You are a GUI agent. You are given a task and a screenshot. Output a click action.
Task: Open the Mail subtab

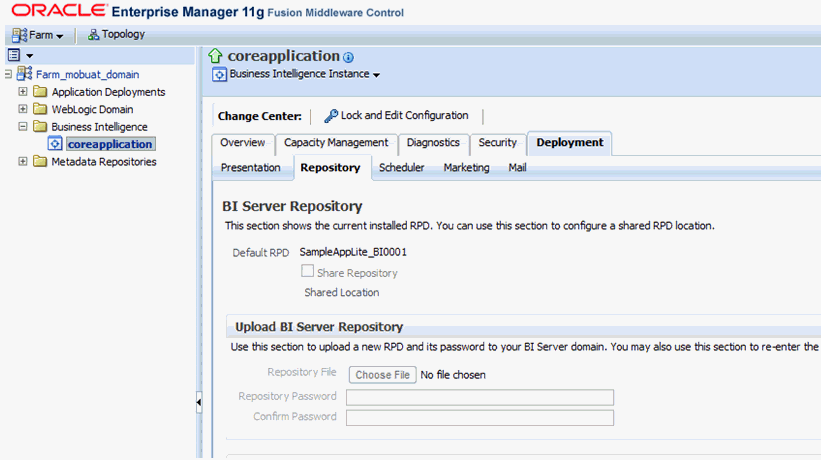(517, 168)
